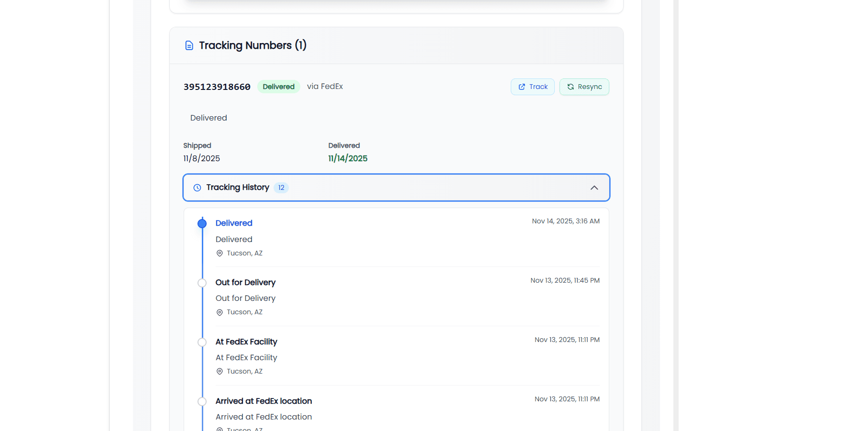Select the Delivered entry in tracking history
The width and height of the screenshot is (868, 431).
(234, 223)
